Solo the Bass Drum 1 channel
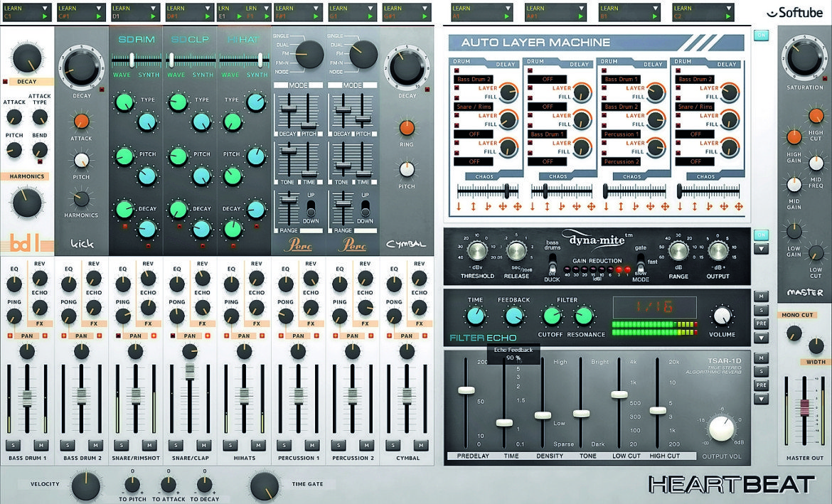Image resolution: width=832 pixels, height=504 pixels. pos(13,444)
